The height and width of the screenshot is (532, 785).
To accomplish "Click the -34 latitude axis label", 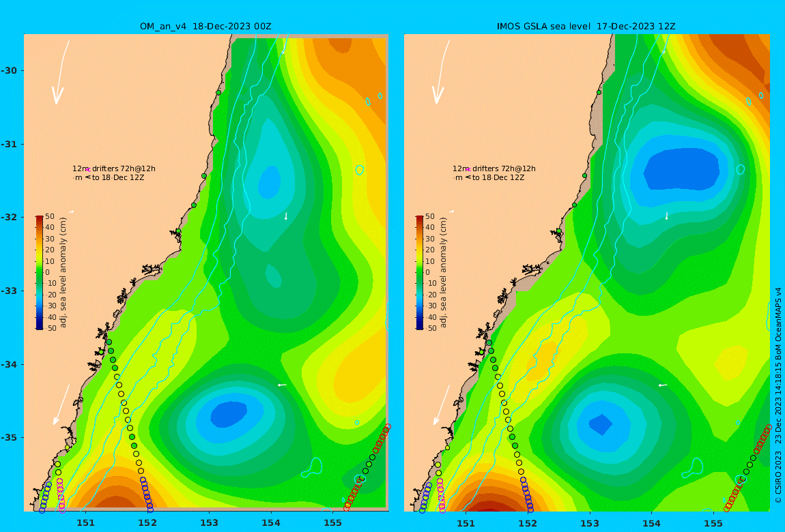I will coord(9,364).
